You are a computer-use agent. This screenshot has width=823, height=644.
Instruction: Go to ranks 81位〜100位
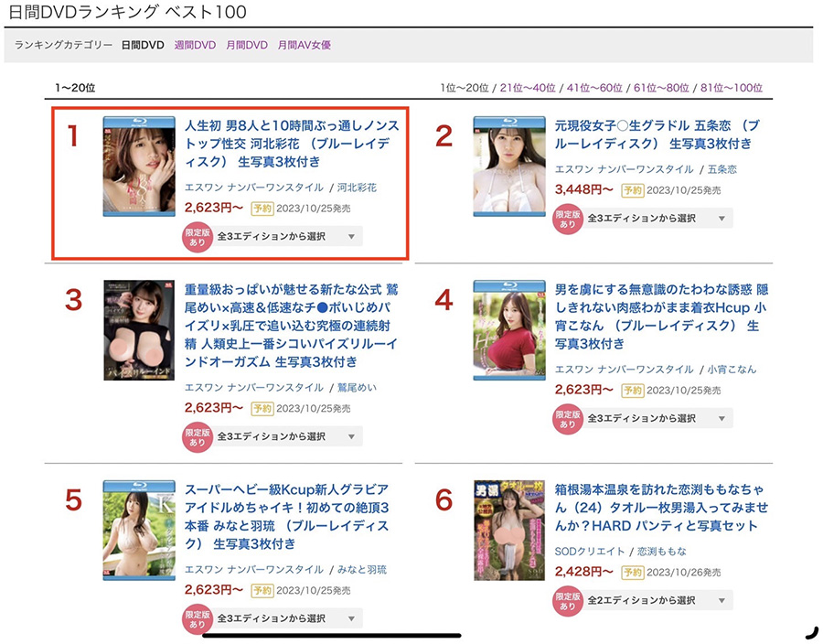click(x=732, y=88)
